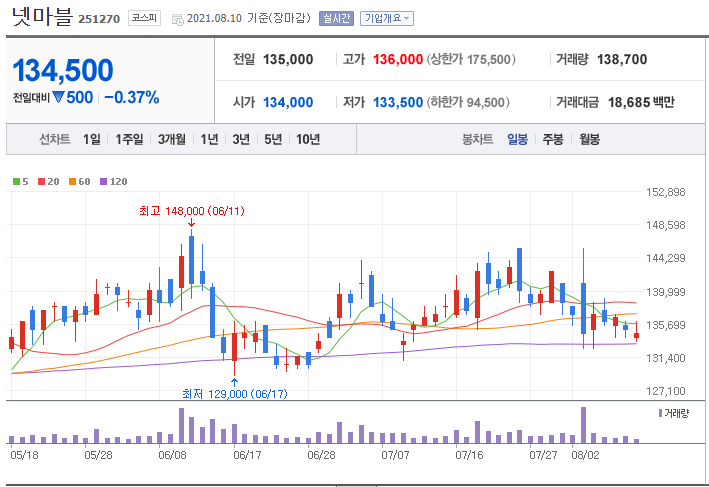Click the 하한가 94,500 text
Image resolution: width=709 pixels, height=487 pixels.
pos(468,102)
